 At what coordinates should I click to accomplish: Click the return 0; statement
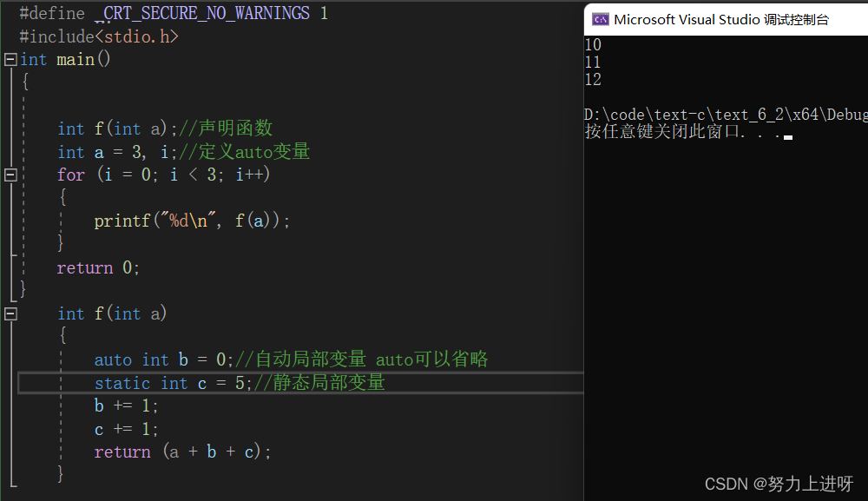(x=98, y=267)
